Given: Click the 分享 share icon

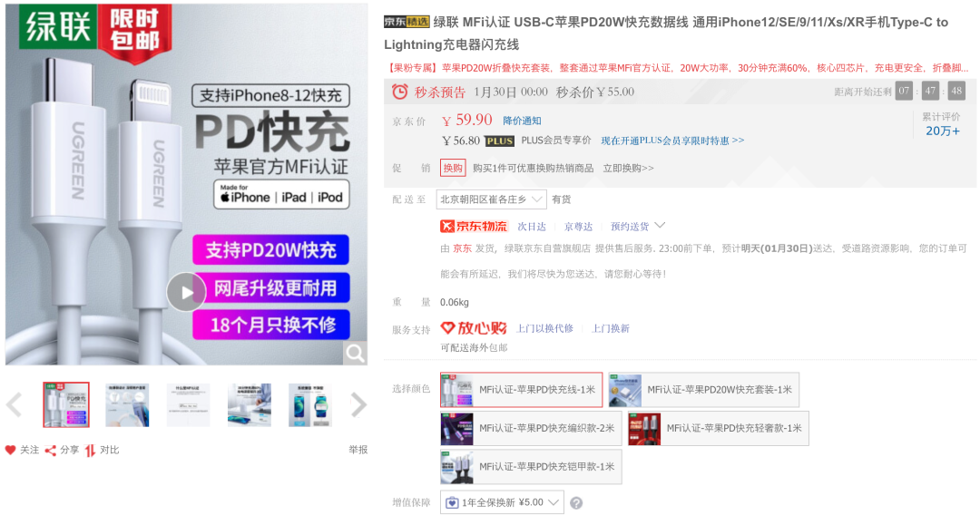Looking at the screenshot, I should pos(51,450).
